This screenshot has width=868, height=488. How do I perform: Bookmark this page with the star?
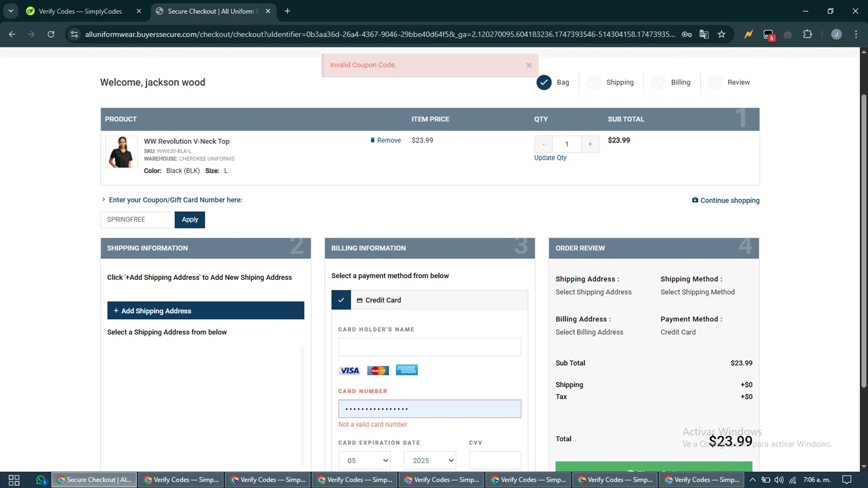722,34
